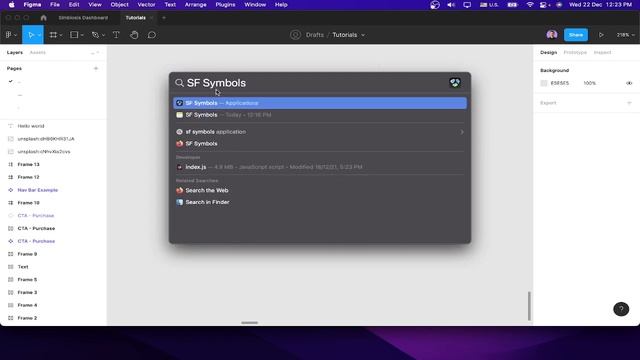Viewport: 640px width, 360px height.
Task: Click the help question mark button
Action: click(x=621, y=309)
